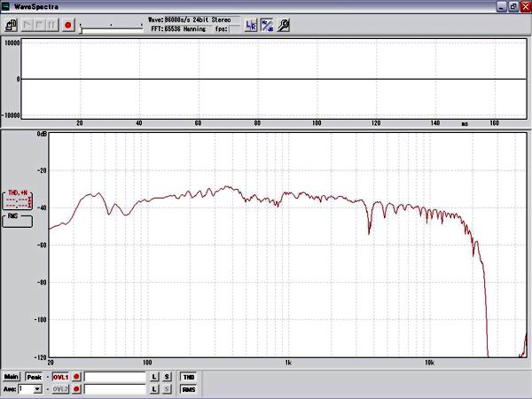The image size is (532, 399).
Task: Click the RMS button at bottom
Action: [189, 389]
